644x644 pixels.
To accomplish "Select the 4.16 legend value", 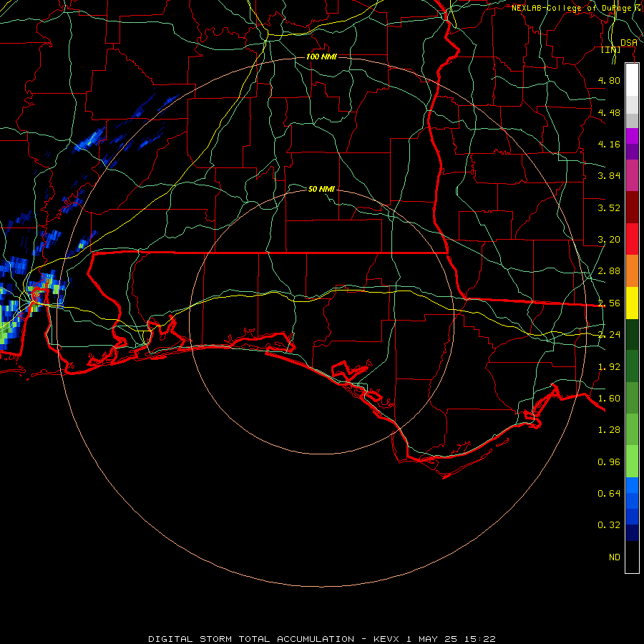I will click(x=609, y=144).
